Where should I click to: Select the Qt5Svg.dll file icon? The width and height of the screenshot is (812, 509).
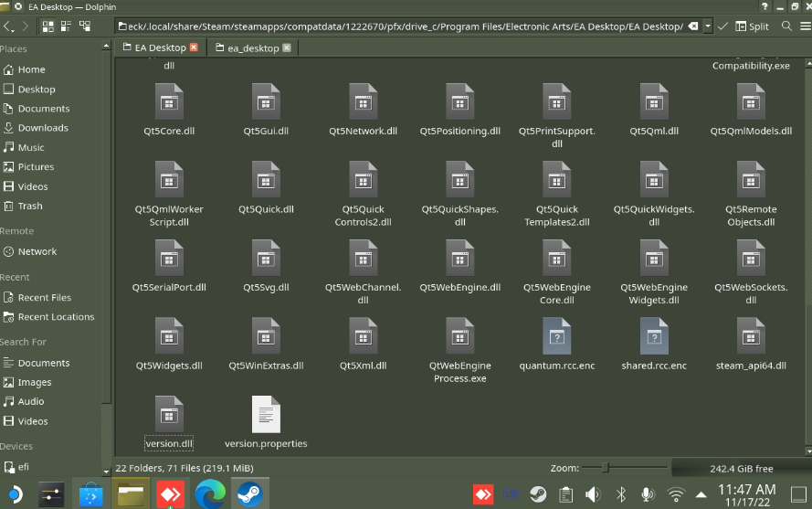(x=266, y=258)
